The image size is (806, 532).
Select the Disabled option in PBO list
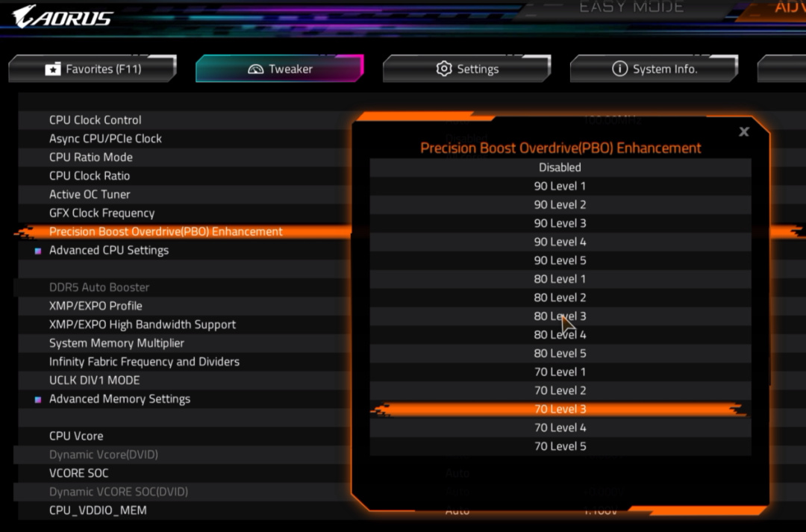[560, 168]
